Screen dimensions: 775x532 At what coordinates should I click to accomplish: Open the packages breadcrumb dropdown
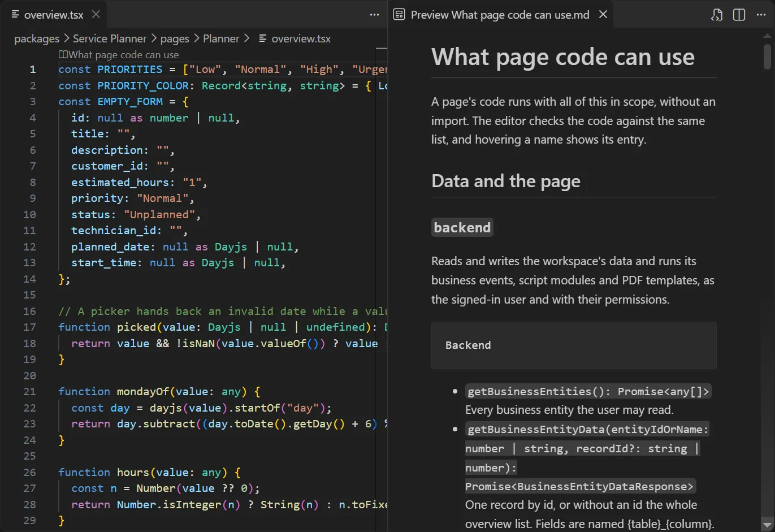tap(37, 38)
